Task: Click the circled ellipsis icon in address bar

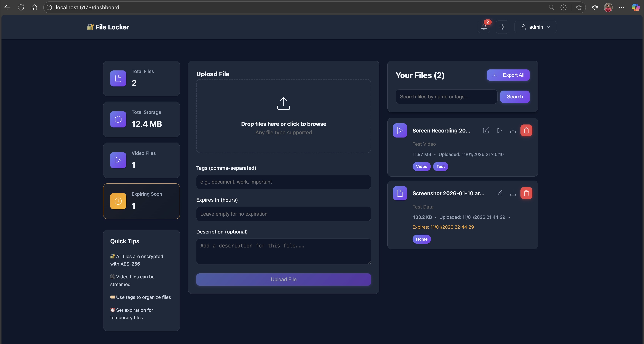Action: pos(563,7)
